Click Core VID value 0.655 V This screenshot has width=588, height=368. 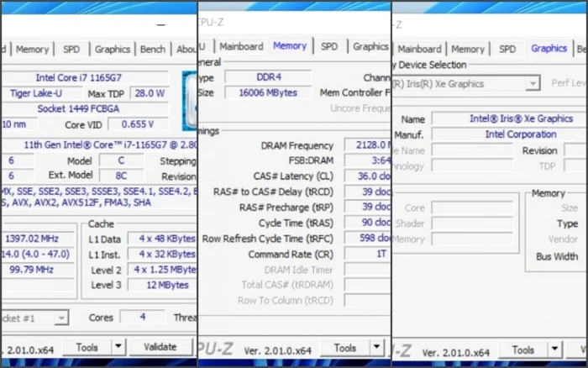point(138,124)
